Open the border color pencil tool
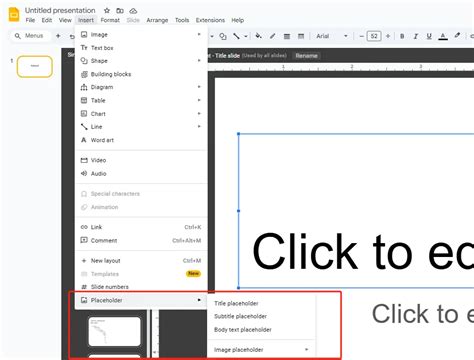Viewport: 474px width, 360px height. (x=272, y=36)
